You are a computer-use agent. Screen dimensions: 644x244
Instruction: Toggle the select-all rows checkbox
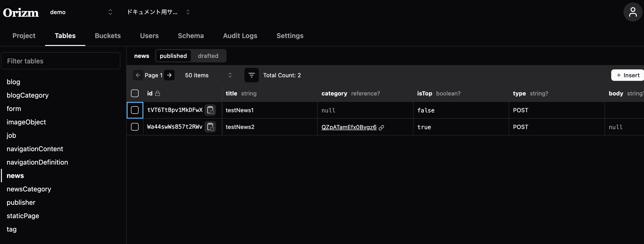point(135,93)
